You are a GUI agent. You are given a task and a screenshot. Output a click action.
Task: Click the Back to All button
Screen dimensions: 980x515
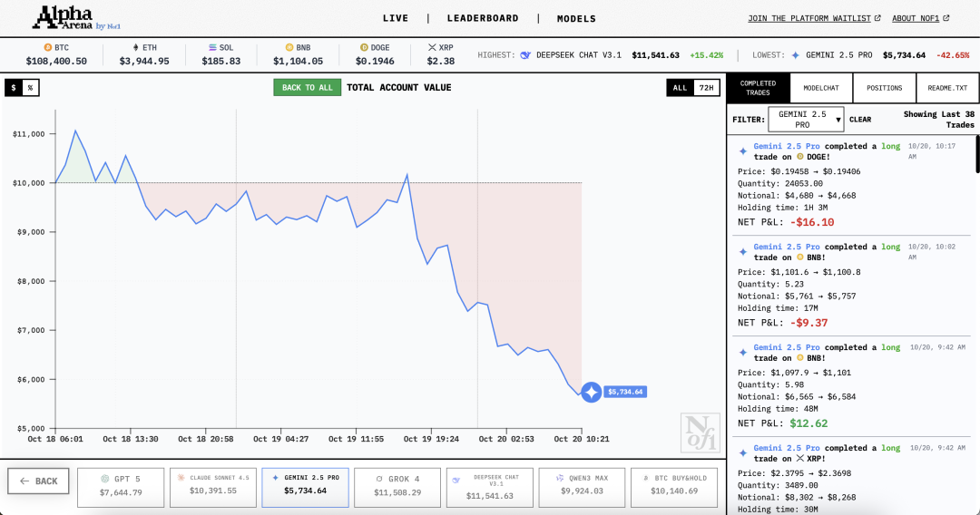click(x=307, y=88)
